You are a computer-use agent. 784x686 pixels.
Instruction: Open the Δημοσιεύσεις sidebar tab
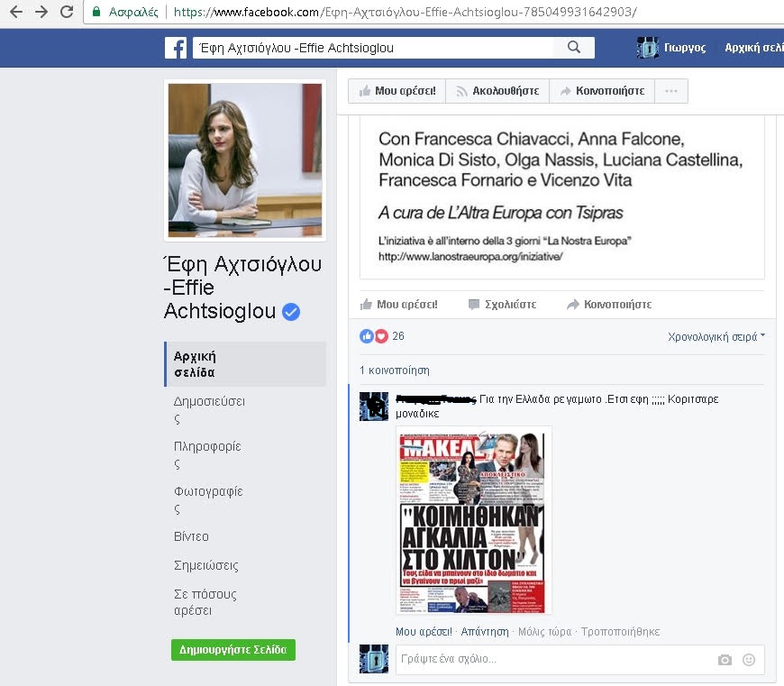pos(209,409)
